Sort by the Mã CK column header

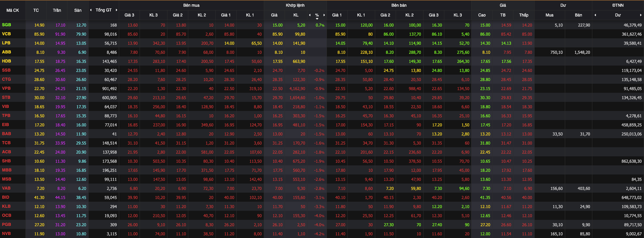[13, 10]
